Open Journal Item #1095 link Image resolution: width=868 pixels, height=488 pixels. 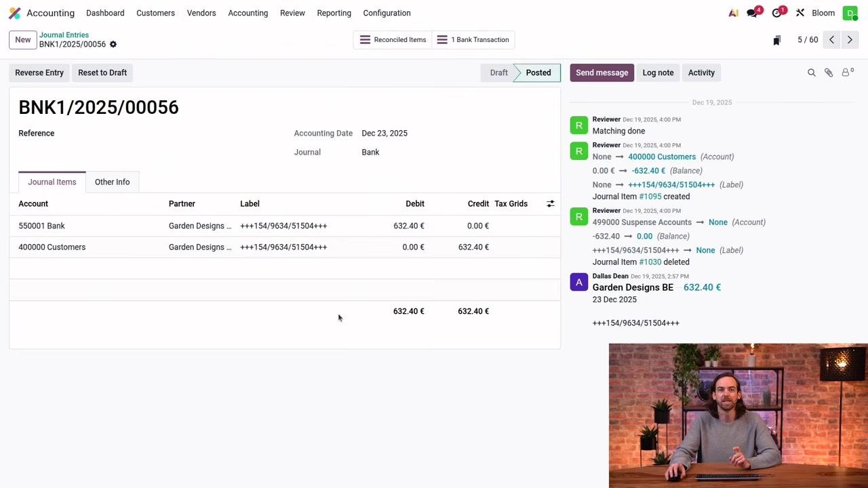650,197
